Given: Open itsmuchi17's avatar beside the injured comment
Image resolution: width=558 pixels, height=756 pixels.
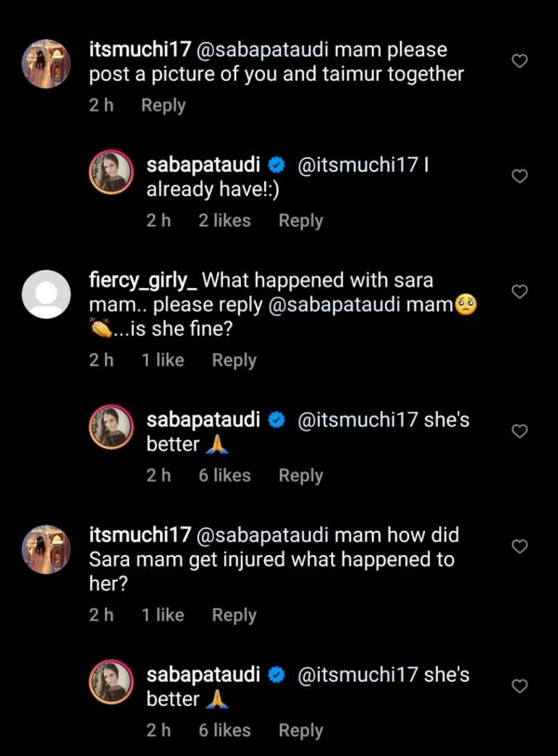Looking at the screenshot, I should click(x=46, y=550).
